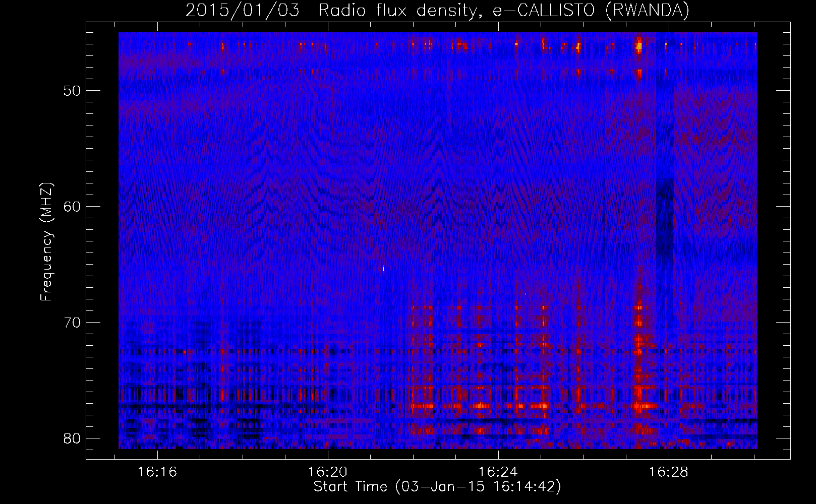
Task: Click the Frequency (MHZ) axis label
Action: pyautogui.click(x=46, y=242)
